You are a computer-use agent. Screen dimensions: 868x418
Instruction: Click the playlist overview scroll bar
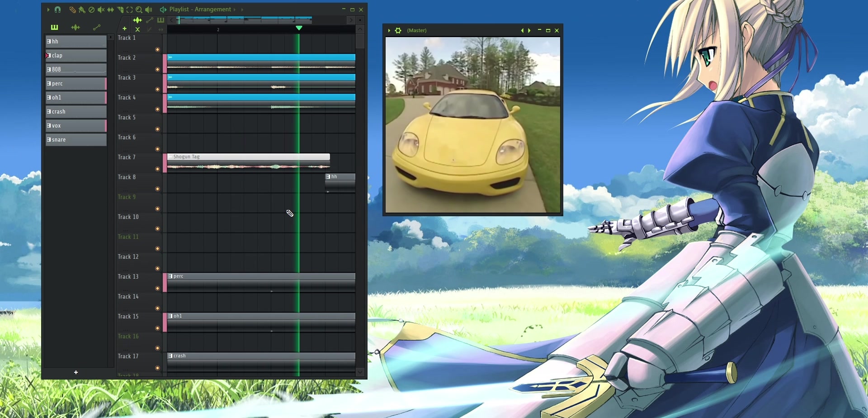tap(245, 20)
